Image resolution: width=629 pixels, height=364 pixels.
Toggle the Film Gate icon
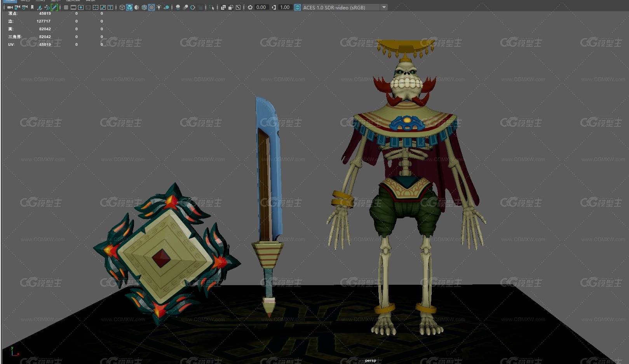pyautogui.click(x=73, y=7)
